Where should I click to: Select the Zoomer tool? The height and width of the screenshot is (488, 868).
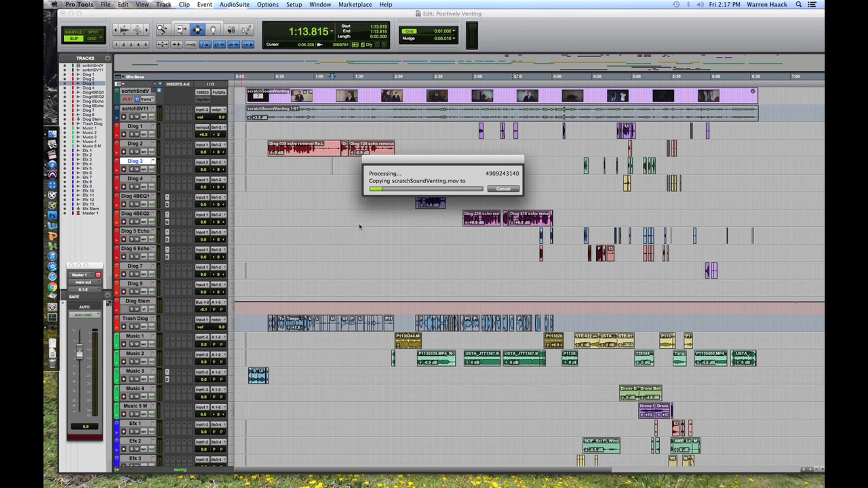162,30
